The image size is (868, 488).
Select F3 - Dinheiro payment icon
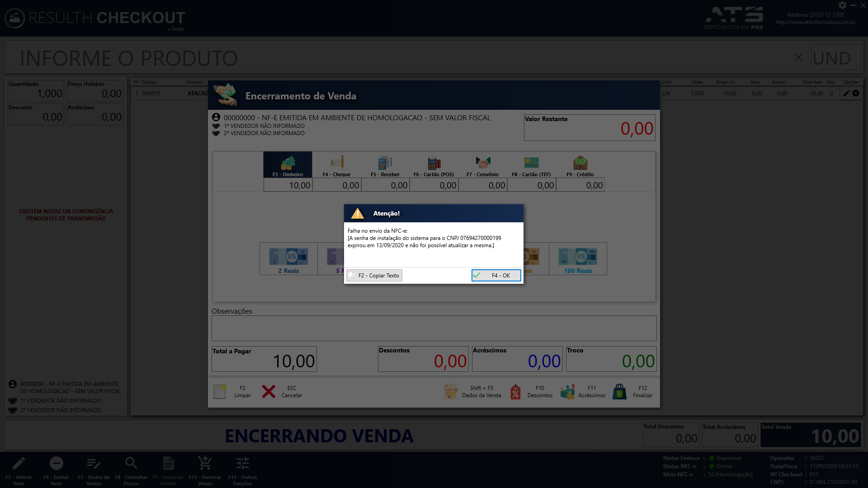point(288,164)
